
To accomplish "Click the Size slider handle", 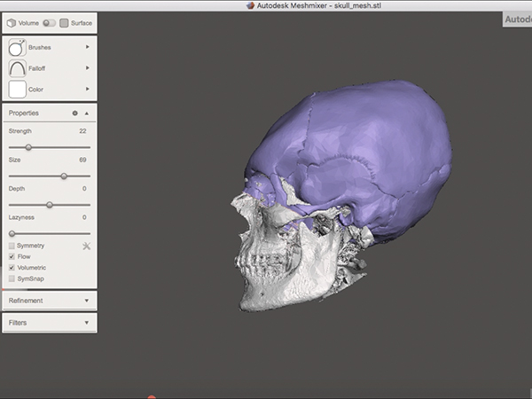I will pyautogui.click(x=64, y=176).
